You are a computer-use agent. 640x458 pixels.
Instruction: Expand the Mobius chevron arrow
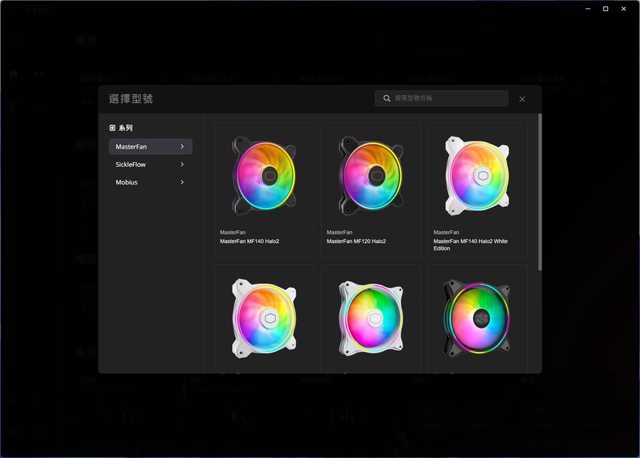(x=182, y=183)
